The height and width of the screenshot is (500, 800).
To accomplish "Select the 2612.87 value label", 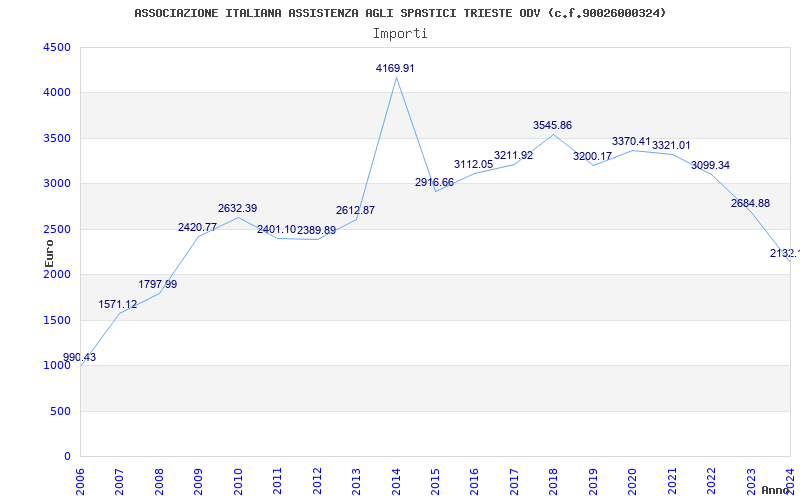I will click(355, 210).
